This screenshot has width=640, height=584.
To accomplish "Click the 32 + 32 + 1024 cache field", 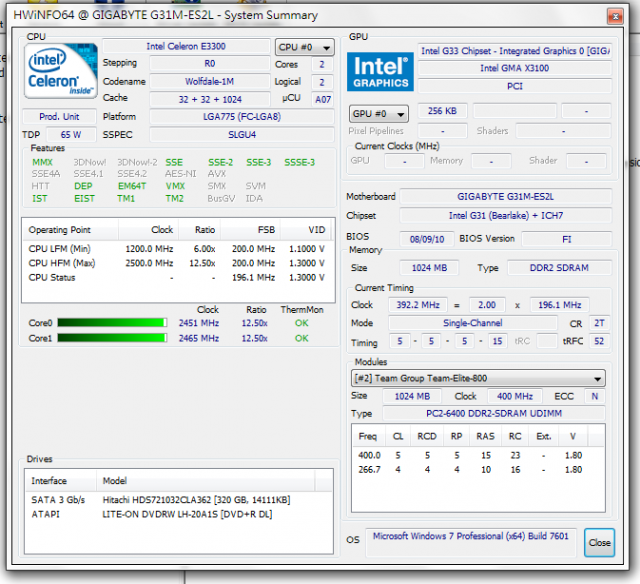I will 210,99.
